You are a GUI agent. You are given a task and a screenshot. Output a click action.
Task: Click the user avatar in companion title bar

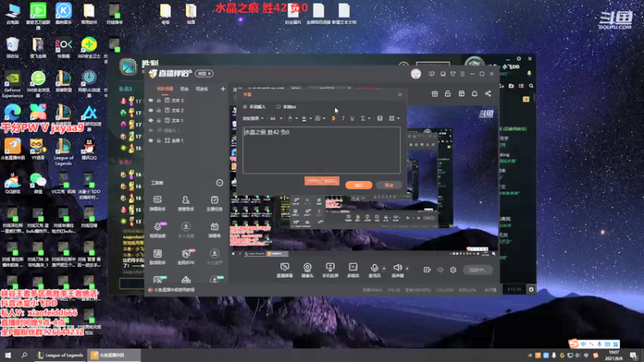point(415,74)
